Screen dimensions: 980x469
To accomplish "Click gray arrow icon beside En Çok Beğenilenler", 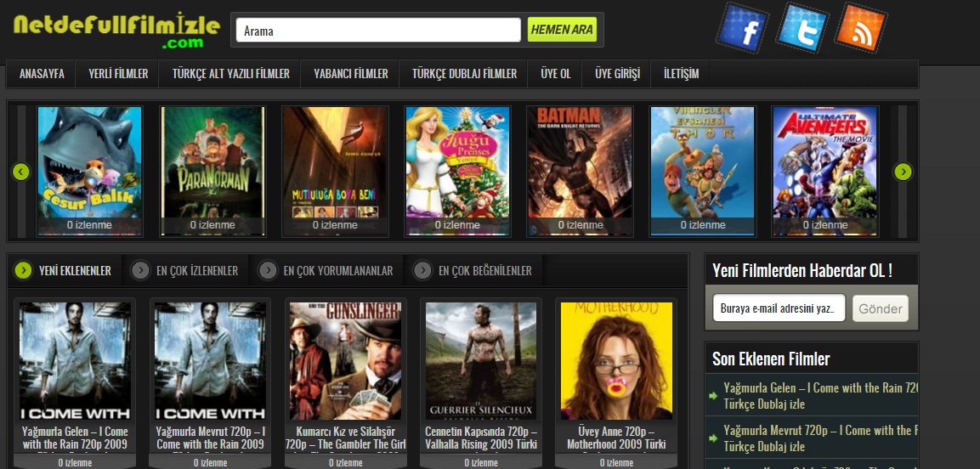I will 422,270.
